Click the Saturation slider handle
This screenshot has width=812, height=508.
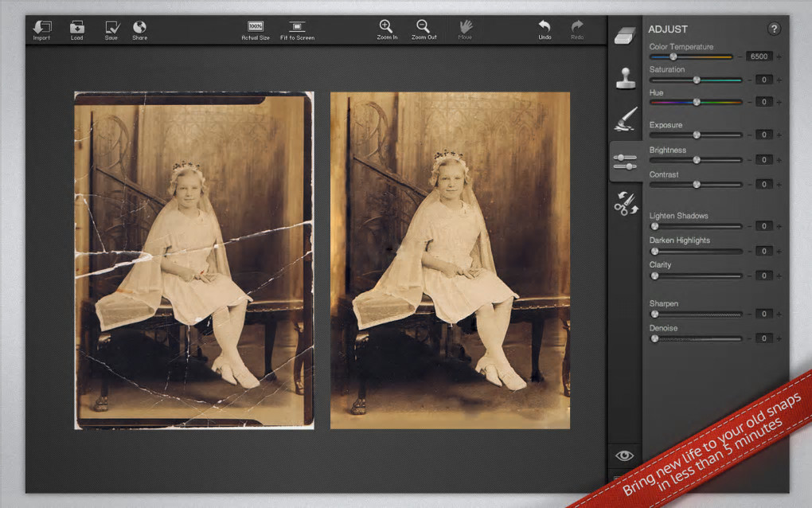point(697,80)
